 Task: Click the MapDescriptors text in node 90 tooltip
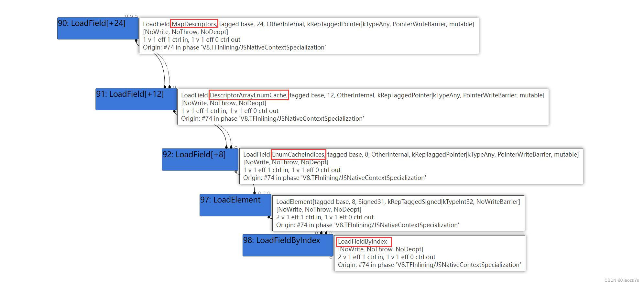coord(194,24)
